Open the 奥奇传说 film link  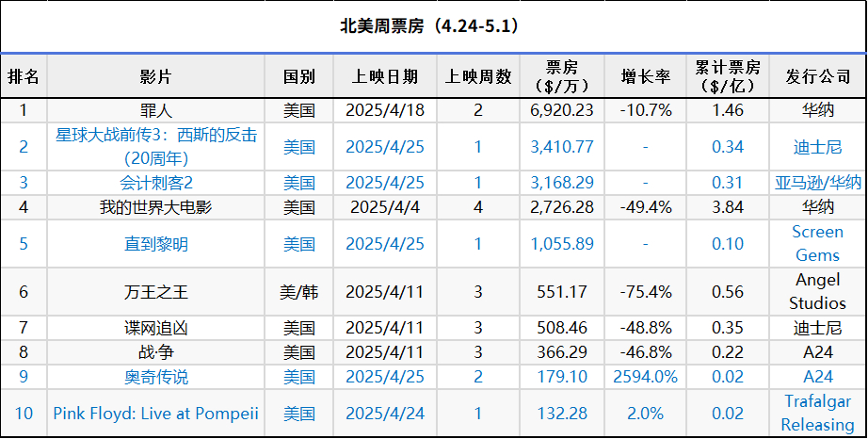156,377
